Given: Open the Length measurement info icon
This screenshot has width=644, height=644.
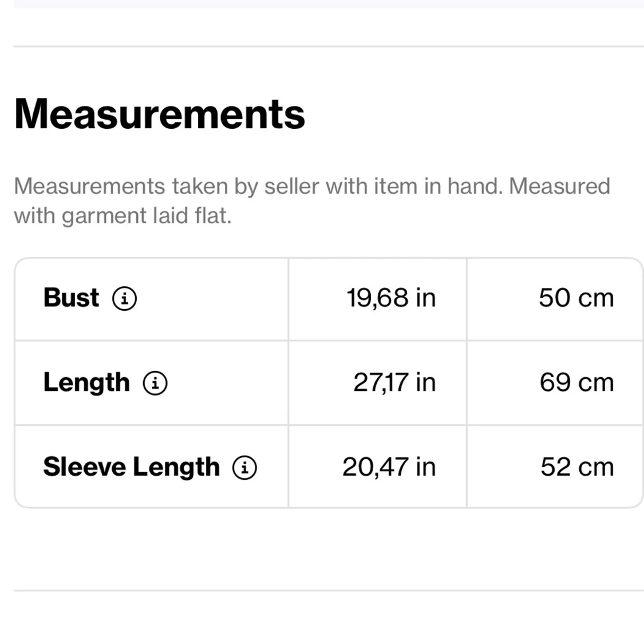Looking at the screenshot, I should click(155, 383).
